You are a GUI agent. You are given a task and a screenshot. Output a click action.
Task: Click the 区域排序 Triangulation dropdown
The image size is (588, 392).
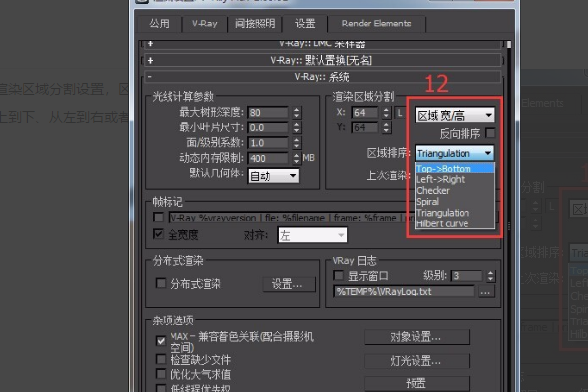click(455, 153)
